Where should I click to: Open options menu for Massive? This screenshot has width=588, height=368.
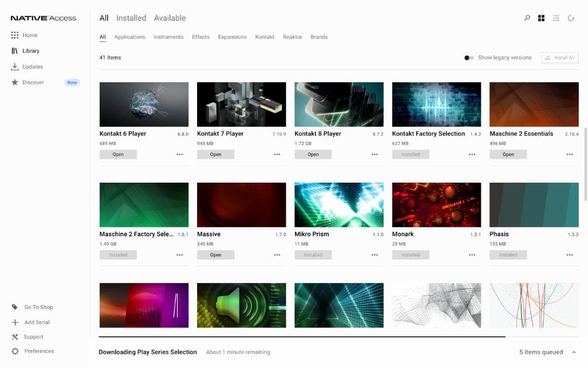[x=277, y=255]
